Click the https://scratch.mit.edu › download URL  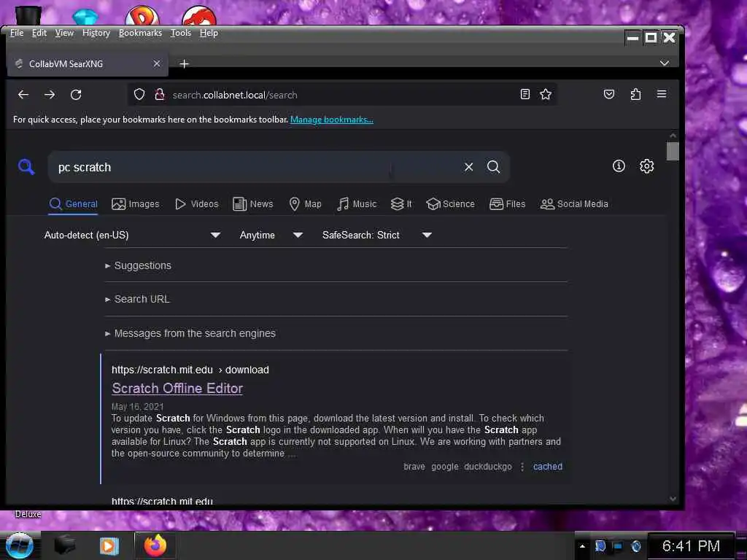(190, 370)
